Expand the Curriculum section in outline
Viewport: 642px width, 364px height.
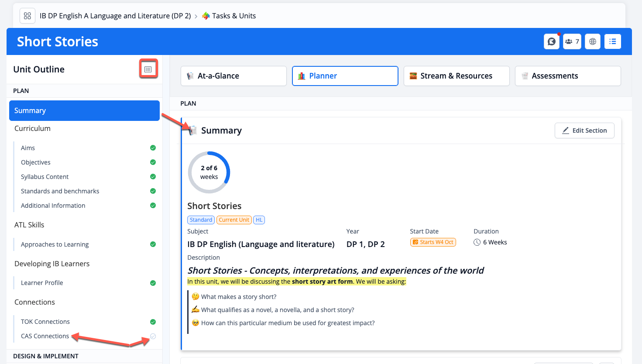pyautogui.click(x=32, y=128)
